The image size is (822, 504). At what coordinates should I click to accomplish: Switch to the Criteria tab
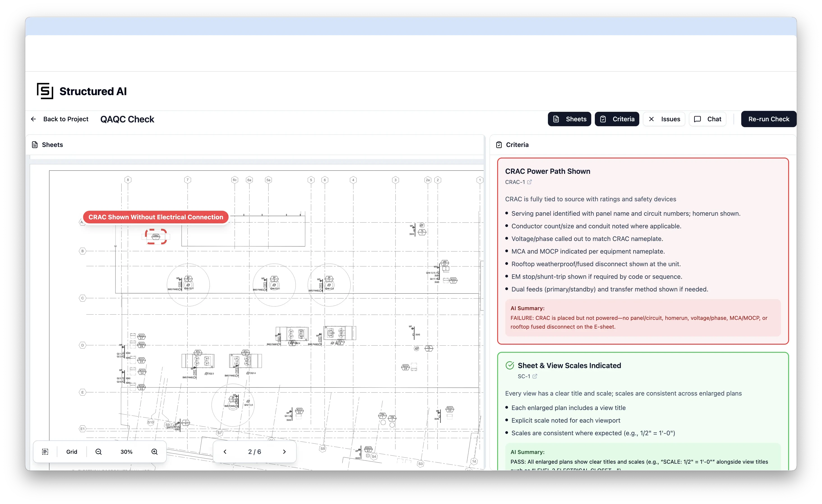(x=617, y=119)
